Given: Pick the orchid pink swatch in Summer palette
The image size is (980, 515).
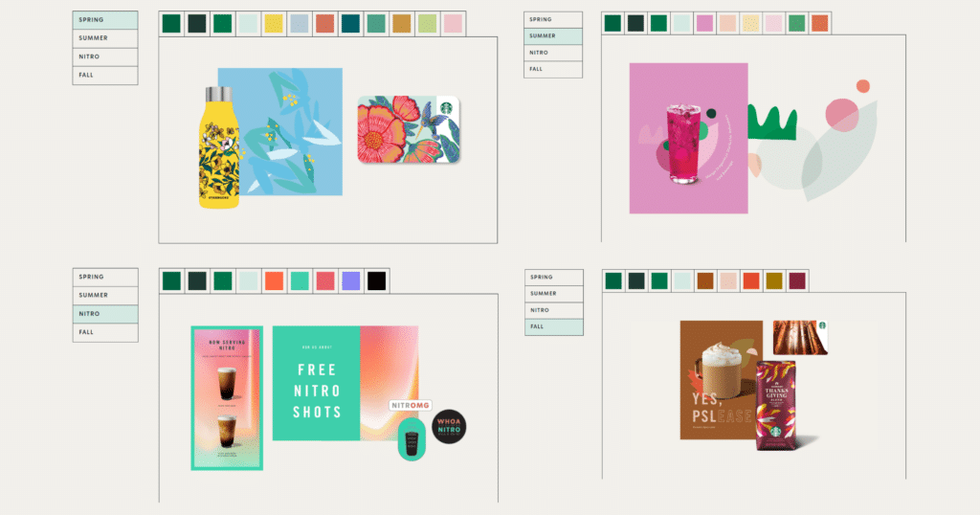Looking at the screenshot, I should pos(704,23).
